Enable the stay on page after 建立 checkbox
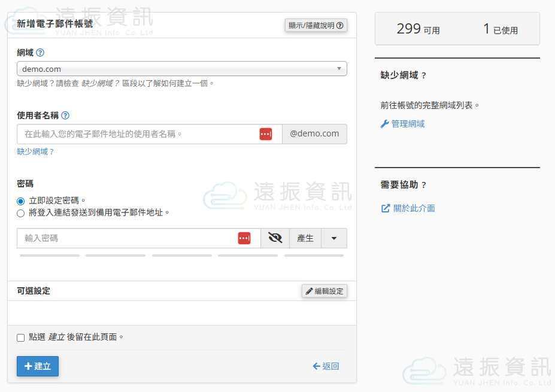The height and width of the screenshot is (392, 555). coord(21,338)
